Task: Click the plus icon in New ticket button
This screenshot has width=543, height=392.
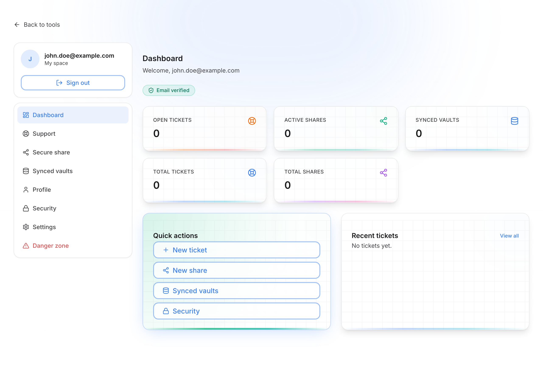Action: (166, 250)
